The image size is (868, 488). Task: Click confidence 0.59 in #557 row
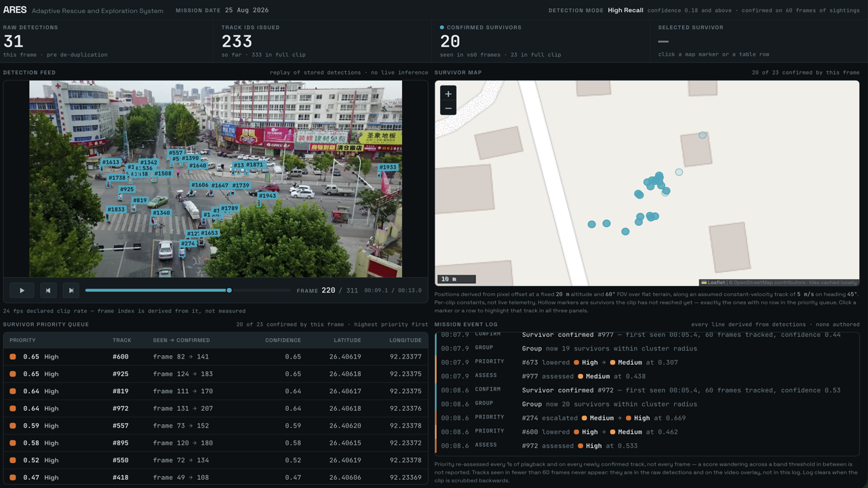pos(293,426)
